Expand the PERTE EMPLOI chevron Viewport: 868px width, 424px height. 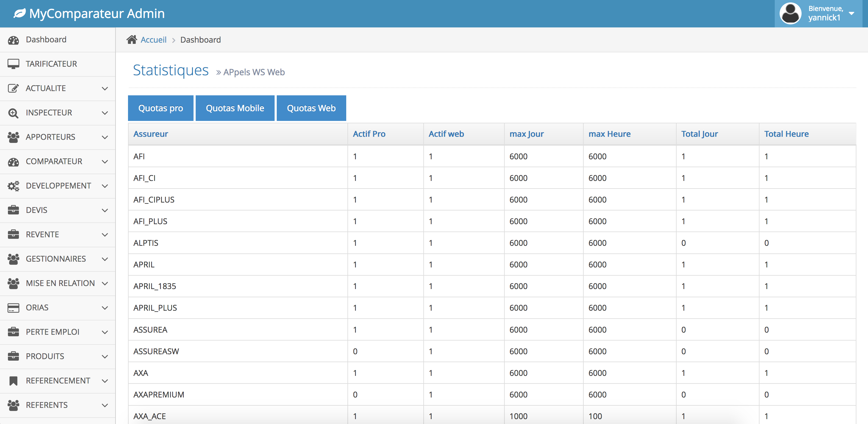(x=105, y=332)
